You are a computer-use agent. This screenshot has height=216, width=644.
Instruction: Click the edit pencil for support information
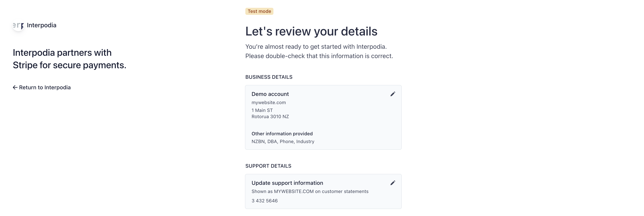(393, 183)
